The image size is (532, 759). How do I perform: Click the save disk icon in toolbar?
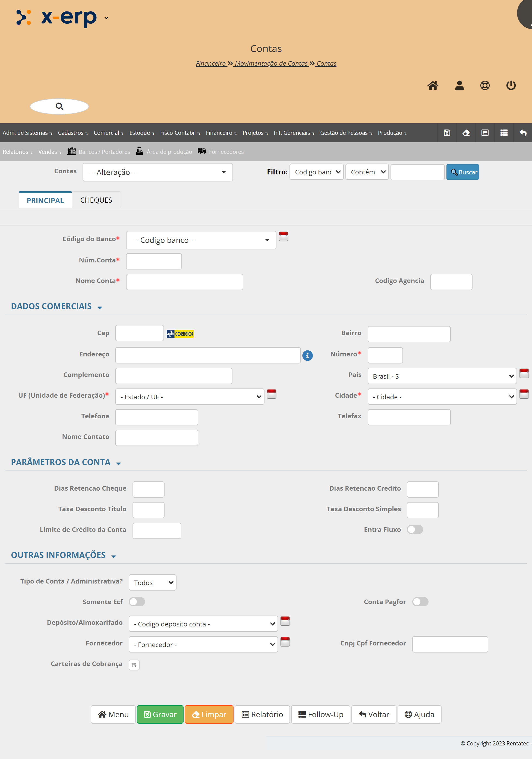point(447,133)
